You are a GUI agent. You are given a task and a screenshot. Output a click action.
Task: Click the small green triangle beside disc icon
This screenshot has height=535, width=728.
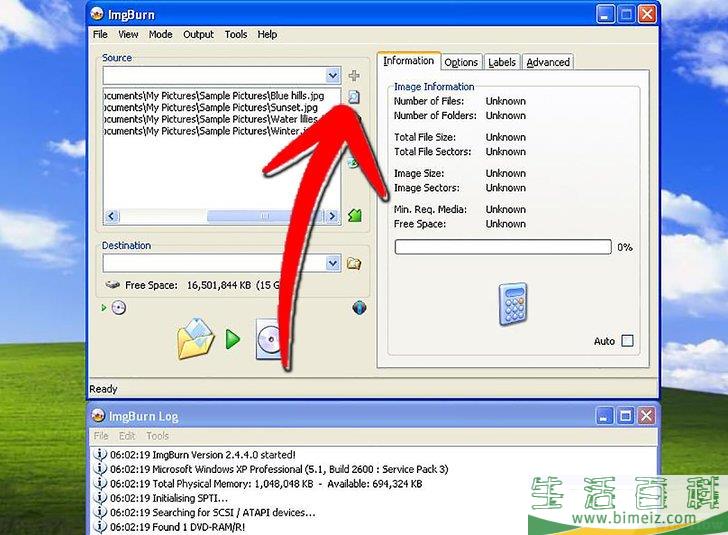[104, 308]
